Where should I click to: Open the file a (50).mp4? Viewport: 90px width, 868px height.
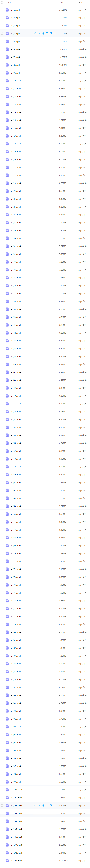[x=16, y=396]
